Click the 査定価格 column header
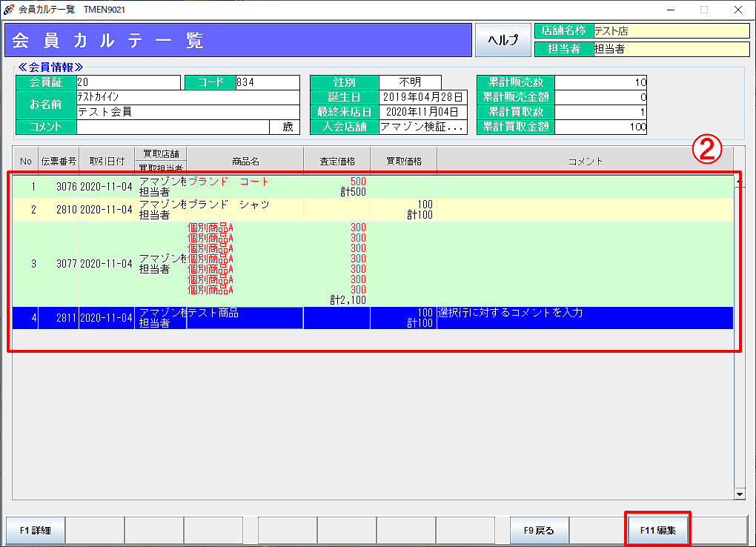 tap(337, 161)
